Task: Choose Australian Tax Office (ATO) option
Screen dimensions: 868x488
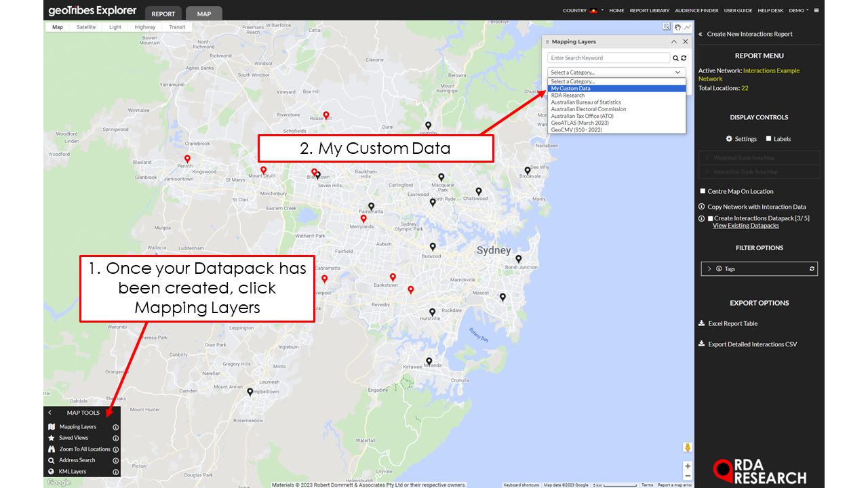Action: pyautogui.click(x=616, y=116)
